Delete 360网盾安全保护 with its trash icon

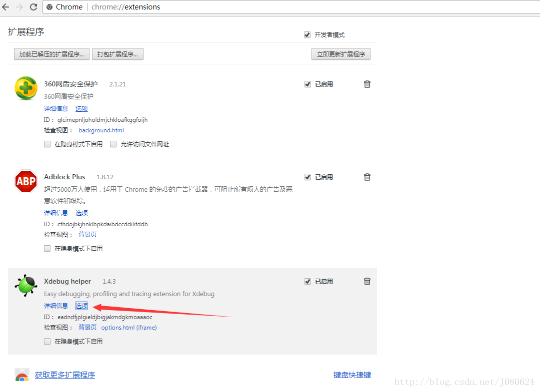tap(367, 84)
